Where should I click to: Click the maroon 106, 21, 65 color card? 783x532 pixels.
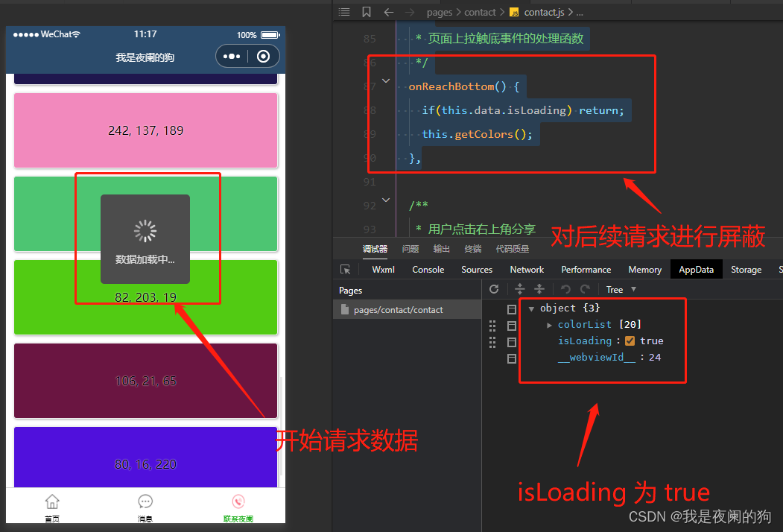pyautogui.click(x=145, y=381)
